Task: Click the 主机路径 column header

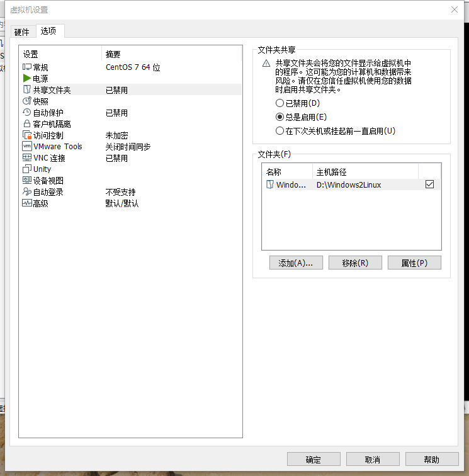Action: pyautogui.click(x=365, y=172)
